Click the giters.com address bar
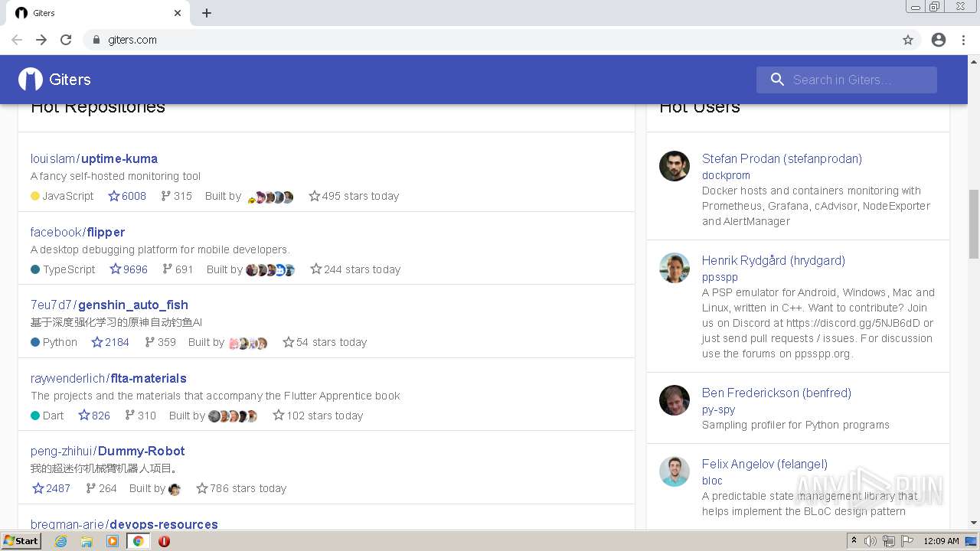 (501, 40)
